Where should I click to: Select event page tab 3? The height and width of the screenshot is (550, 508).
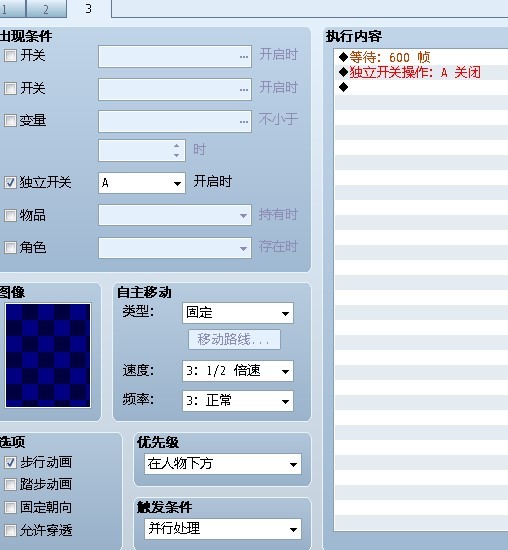click(88, 9)
